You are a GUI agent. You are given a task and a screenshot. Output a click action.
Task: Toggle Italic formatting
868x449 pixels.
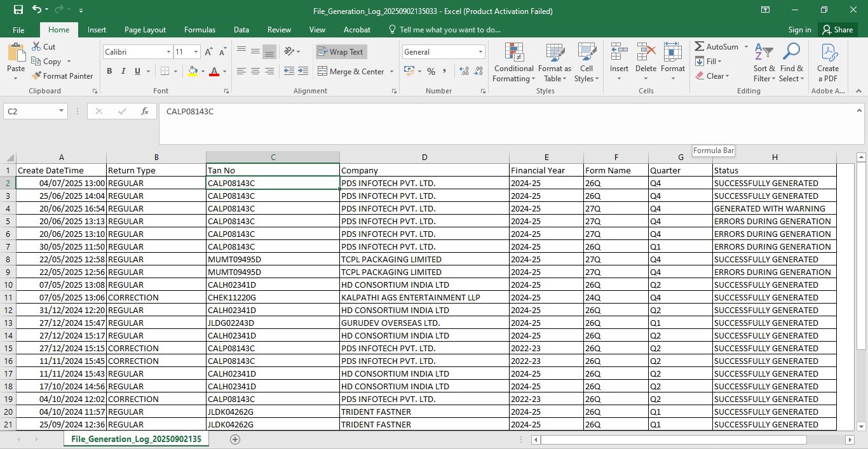(123, 72)
